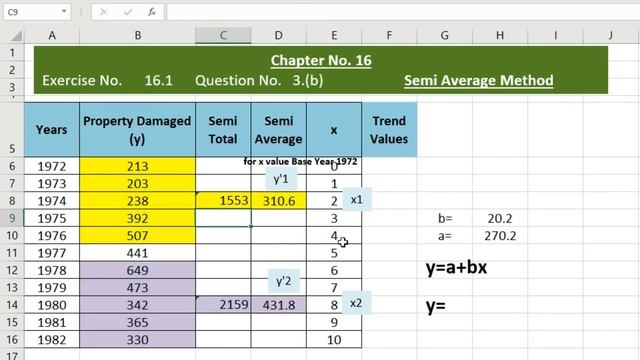Select row 16 header
This screenshot has width=640, height=360.
12,340
